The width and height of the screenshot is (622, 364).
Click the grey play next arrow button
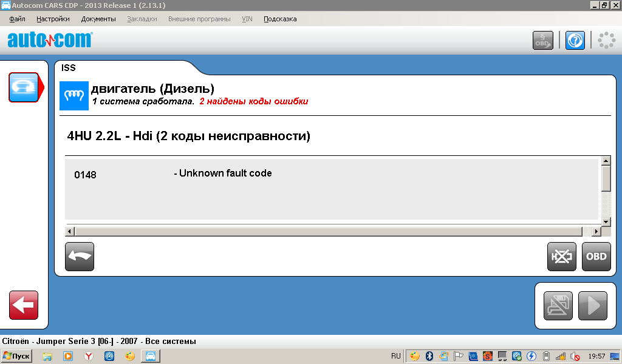click(593, 306)
